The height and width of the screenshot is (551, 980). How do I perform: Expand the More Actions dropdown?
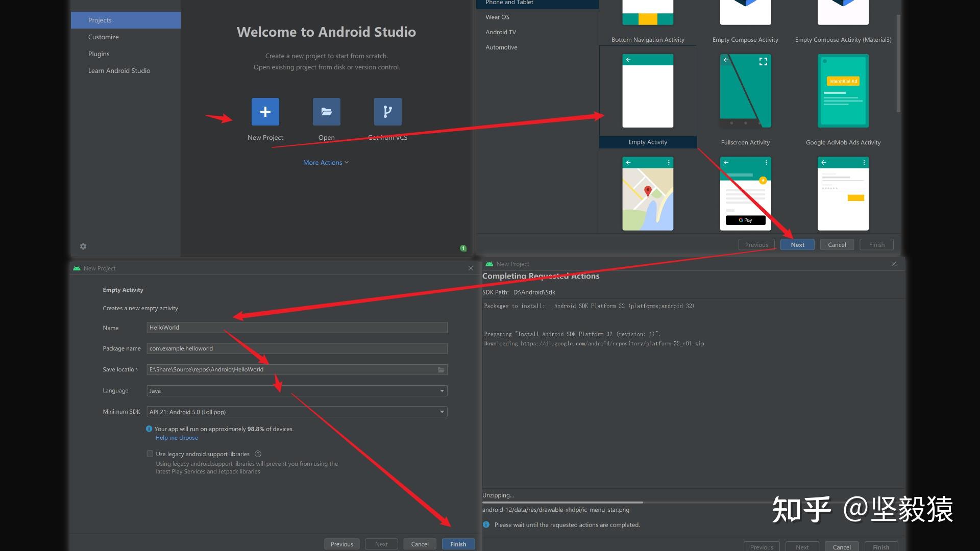point(326,162)
